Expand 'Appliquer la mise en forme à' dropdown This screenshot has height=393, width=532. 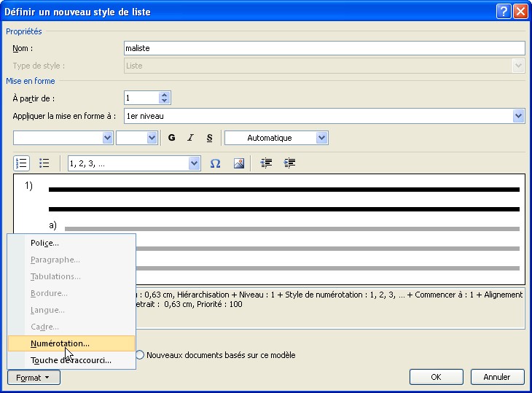[518, 116]
